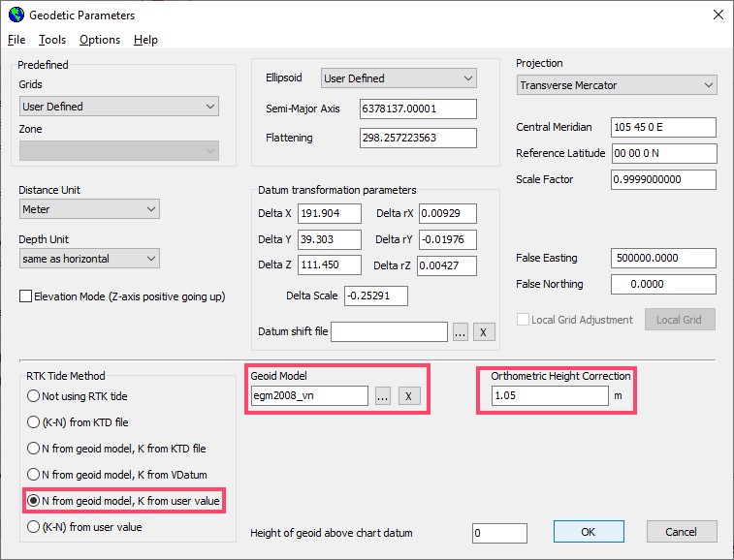Click the Geodetic Parameters globe icon

click(x=16, y=15)
